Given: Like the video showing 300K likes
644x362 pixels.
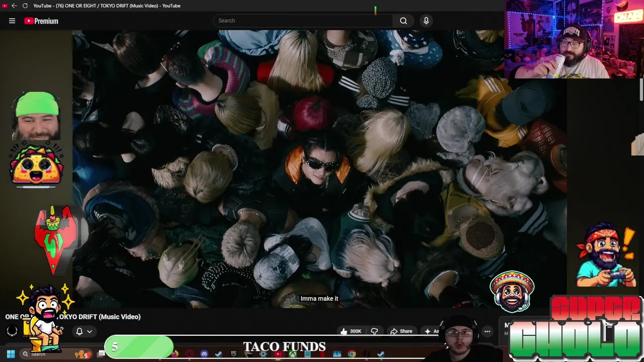Looking at the screenshot, I should point(352,331).
